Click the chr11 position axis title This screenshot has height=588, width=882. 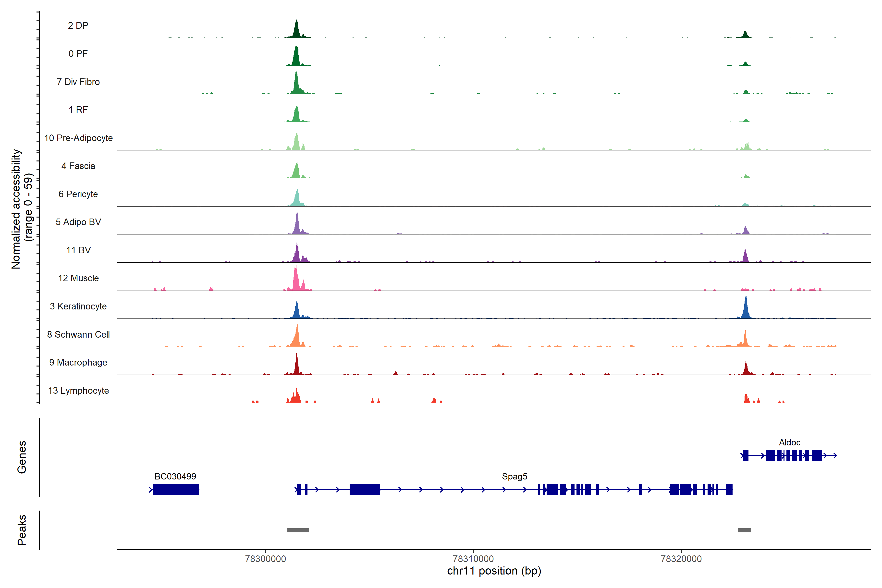pos(494,571)
